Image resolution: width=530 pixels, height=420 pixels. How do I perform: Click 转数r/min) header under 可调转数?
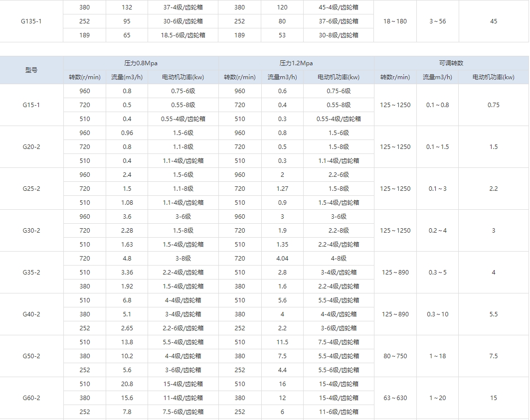pos(395,77)
